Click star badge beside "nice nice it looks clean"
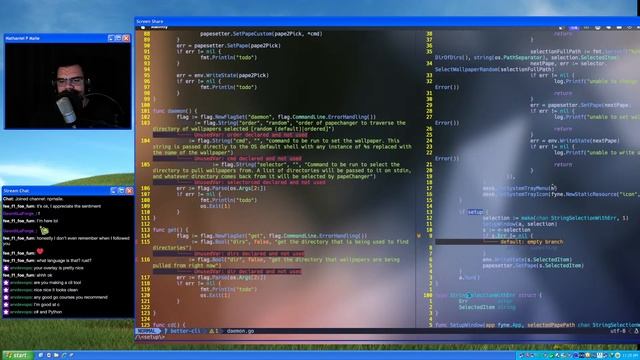 pyautogui.click(x=6, y=290)
